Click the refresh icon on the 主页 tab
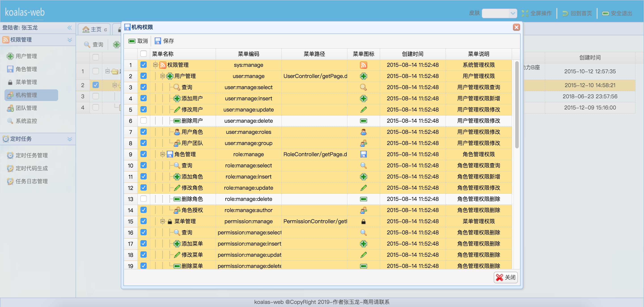The width and height of the screenshot is (644, 307). (106, 30)
